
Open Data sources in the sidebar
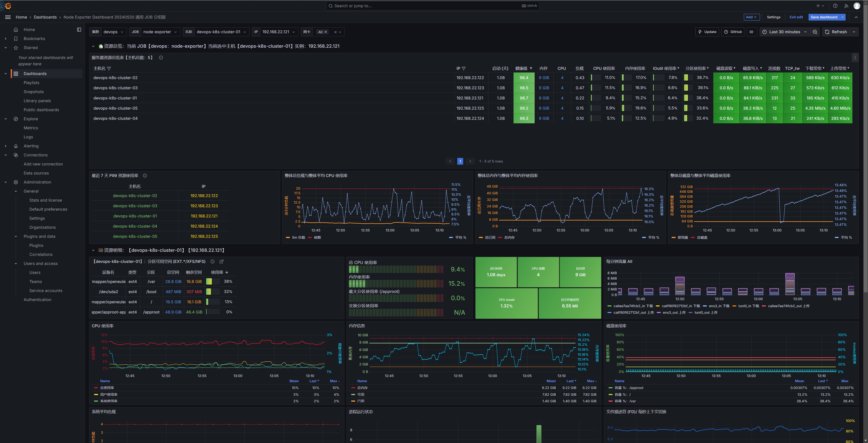tap(36, 173)
